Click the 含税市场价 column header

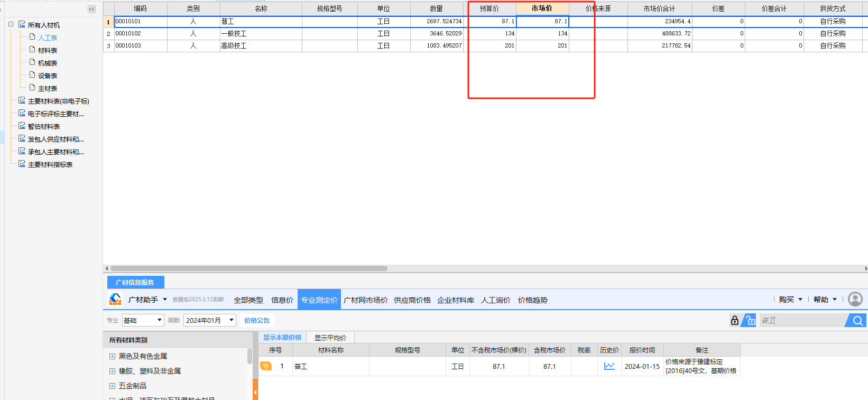coord(550,350)
